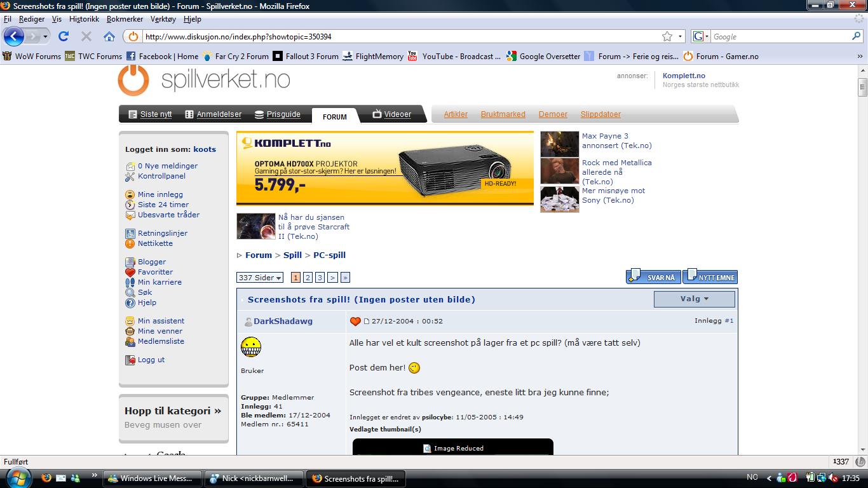Click the Siste 24 timer clock icon

[130, 205]
